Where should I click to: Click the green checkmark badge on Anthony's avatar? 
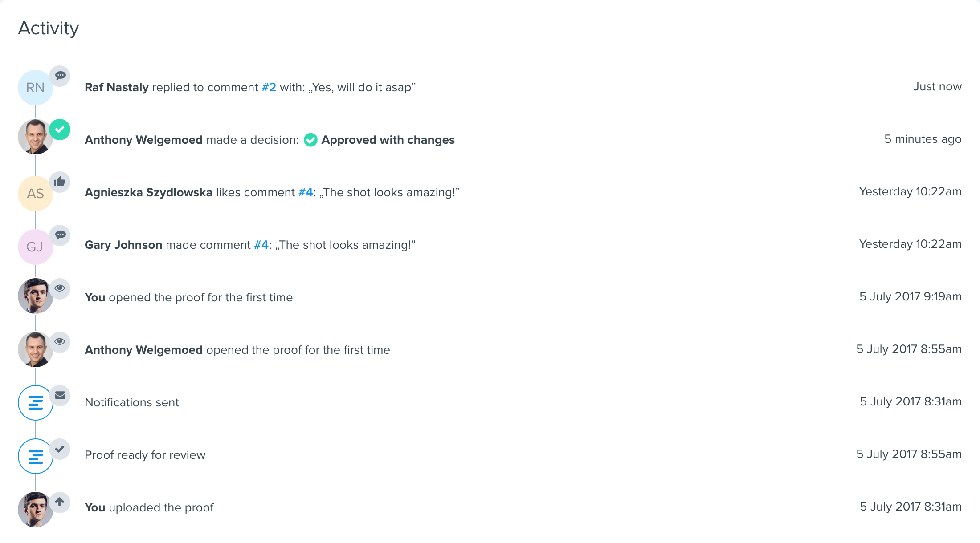click(x=60, y=130)
